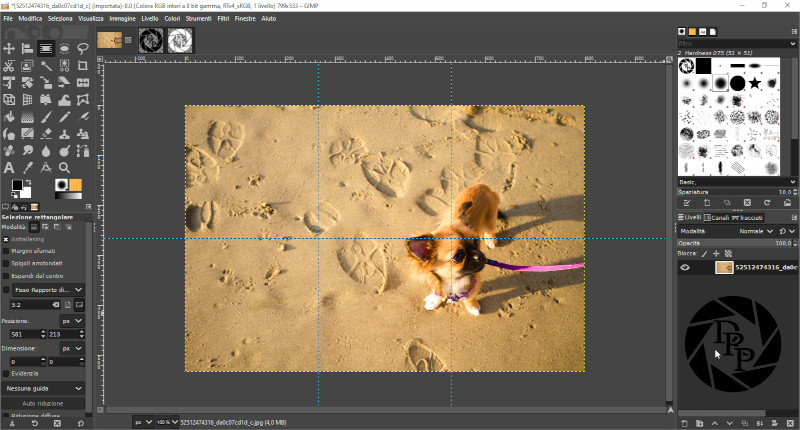Pick the Free Select lasso tool
The image size is (800, 430).
coord(82,48)
